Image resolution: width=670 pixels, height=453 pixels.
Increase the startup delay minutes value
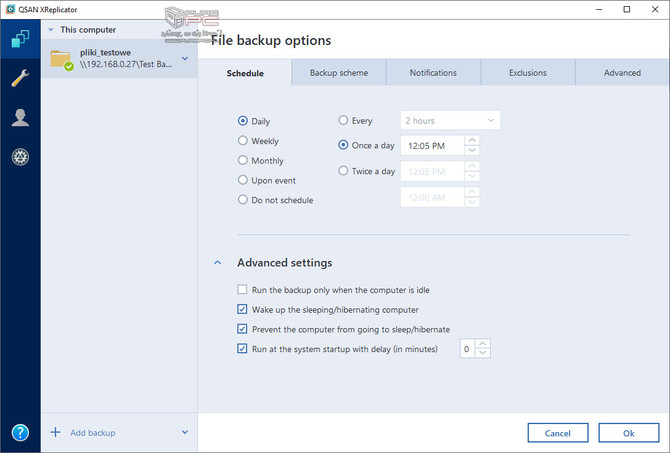483,344
